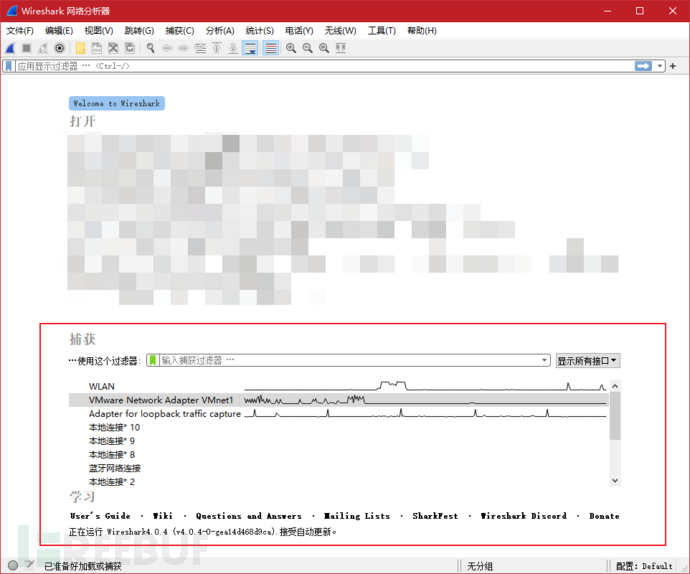Click the interface list scrollbar thumb
690x574 pixels.
pyautogui.click(x=615, y=416)
